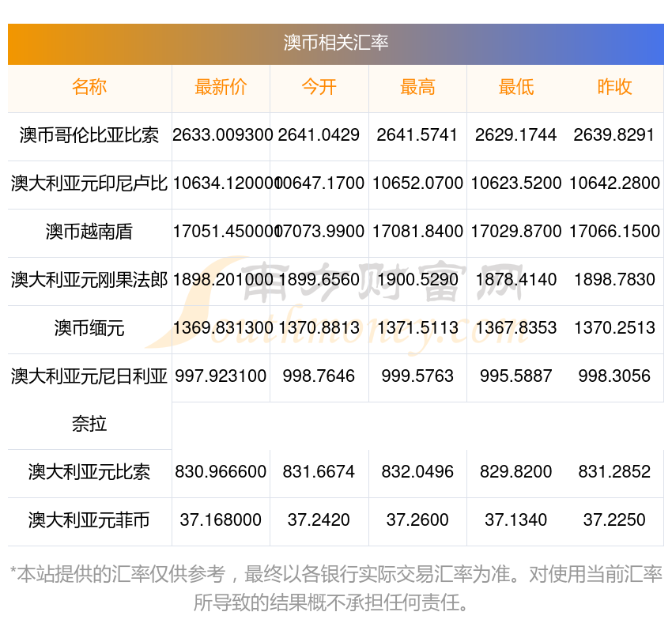Select latest price 2633.009300
The image size is (672, 627).
(222, 135)
